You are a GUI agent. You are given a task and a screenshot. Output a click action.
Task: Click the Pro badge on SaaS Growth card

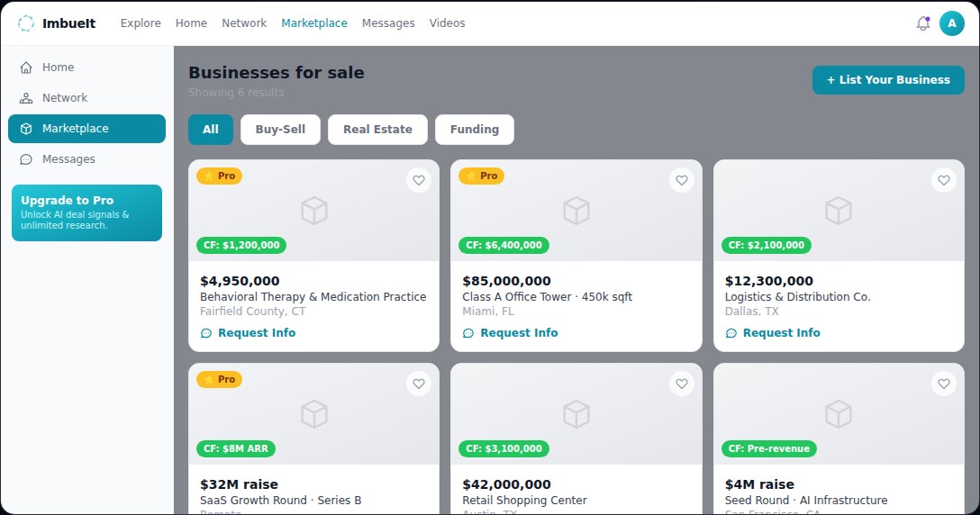pyautogui.click(x=220, y=379)
